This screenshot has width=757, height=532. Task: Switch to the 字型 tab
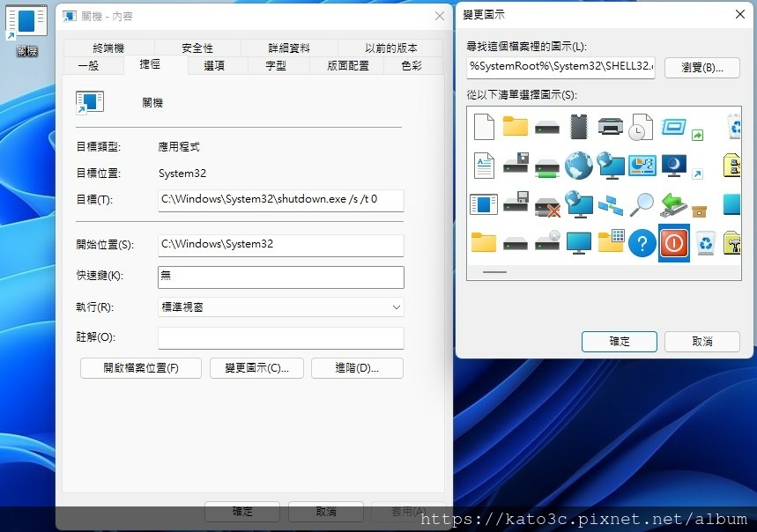coord(276,65)
